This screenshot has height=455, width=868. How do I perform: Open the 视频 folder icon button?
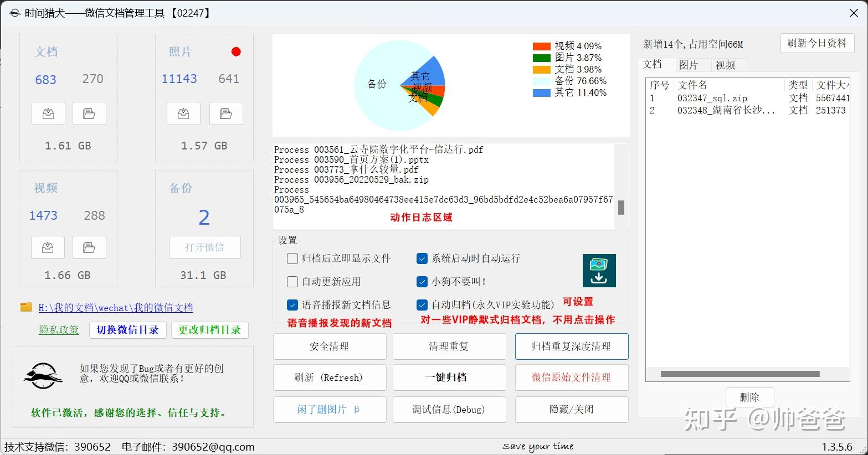point(89,247)
